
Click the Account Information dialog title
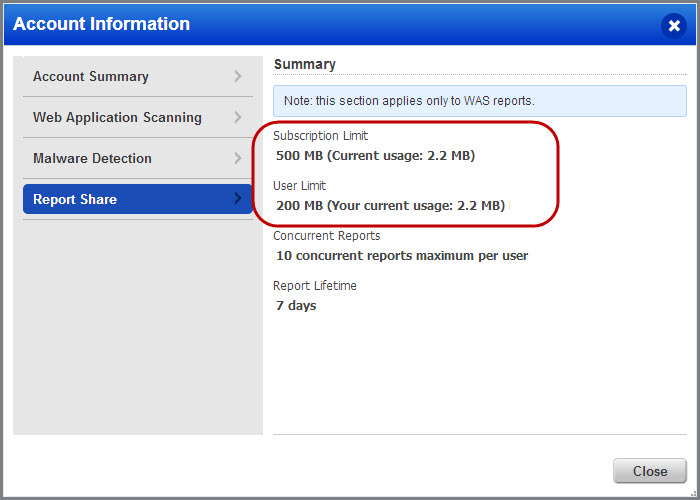click(101, 24)
